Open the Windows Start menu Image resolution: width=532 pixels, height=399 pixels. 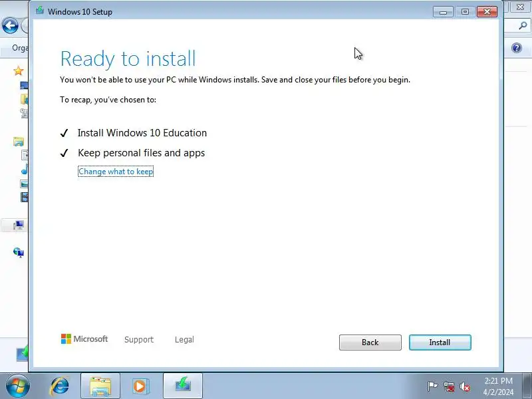18,386
